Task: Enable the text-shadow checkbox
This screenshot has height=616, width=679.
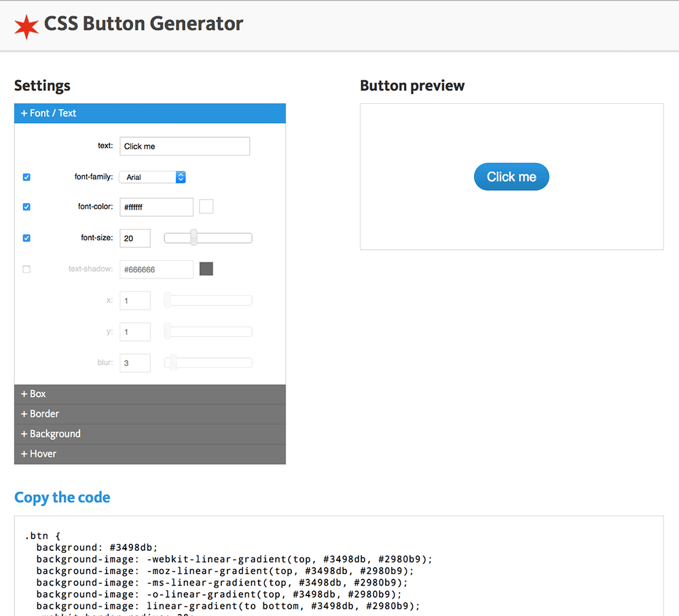Action: click(26, 270)
